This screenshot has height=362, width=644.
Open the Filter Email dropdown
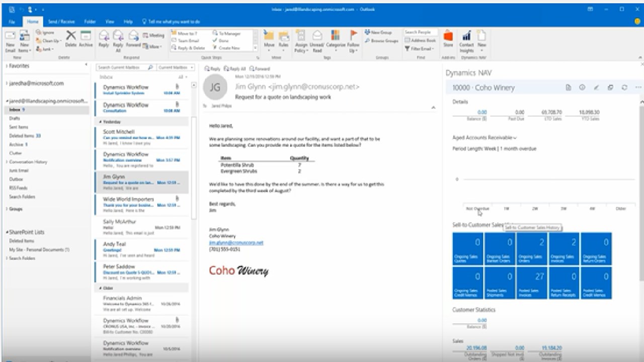[419, 49]
